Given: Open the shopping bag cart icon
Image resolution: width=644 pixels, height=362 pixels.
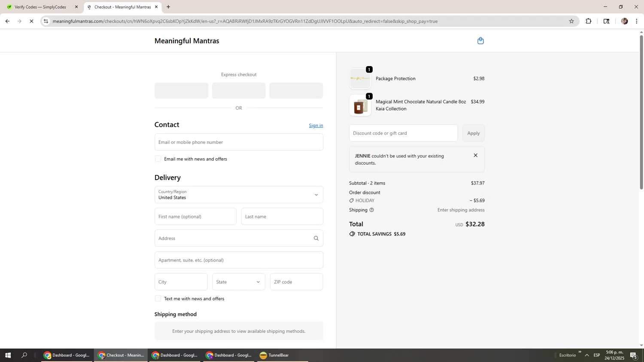Looking at the screenshot, I should point(480,41).
